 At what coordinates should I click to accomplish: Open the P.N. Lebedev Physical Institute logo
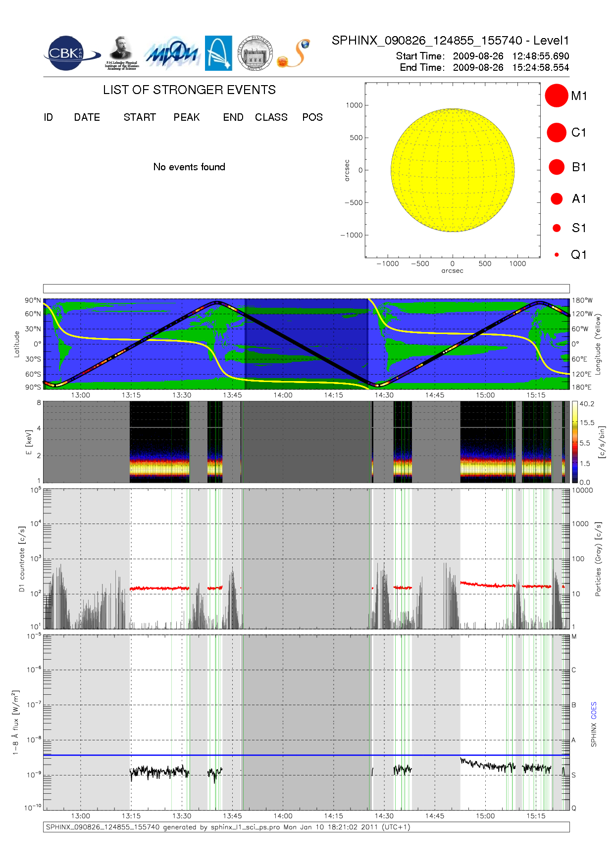(x=121, y=53)
